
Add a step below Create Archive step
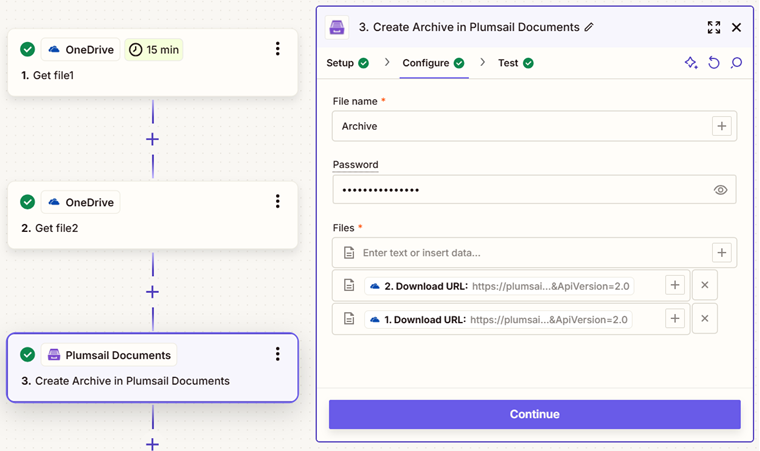[153, 444]
